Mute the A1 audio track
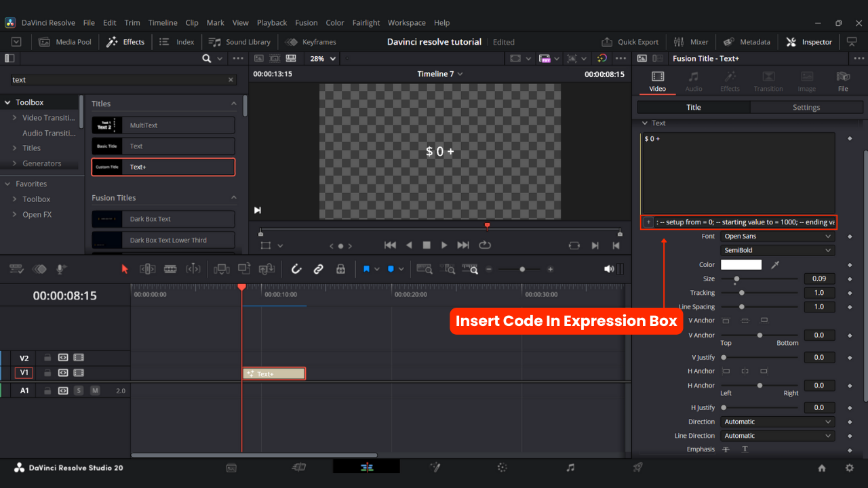 pos(95,390)
